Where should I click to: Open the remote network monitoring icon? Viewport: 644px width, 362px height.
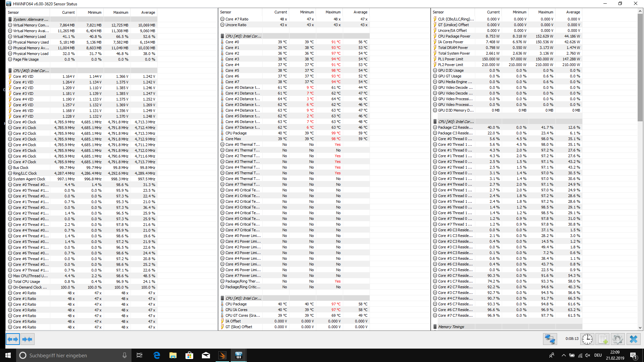[x=550, y=339]
